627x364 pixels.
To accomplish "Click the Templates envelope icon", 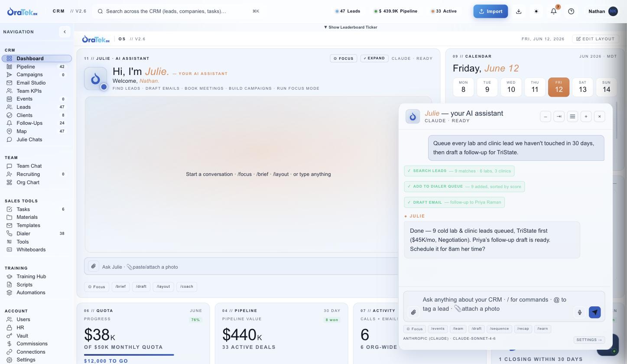I will point(9,225).
